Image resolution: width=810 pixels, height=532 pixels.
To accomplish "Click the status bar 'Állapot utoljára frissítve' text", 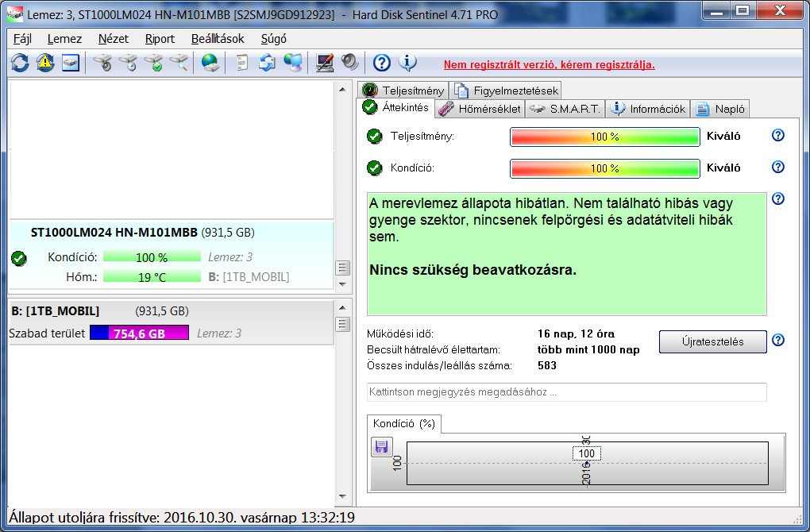I will coord(182,517).
